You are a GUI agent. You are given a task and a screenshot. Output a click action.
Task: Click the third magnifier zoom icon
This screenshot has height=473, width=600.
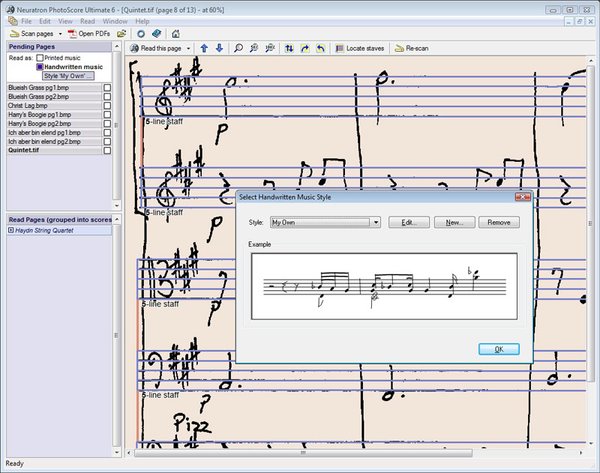click(x=270, y=48)
